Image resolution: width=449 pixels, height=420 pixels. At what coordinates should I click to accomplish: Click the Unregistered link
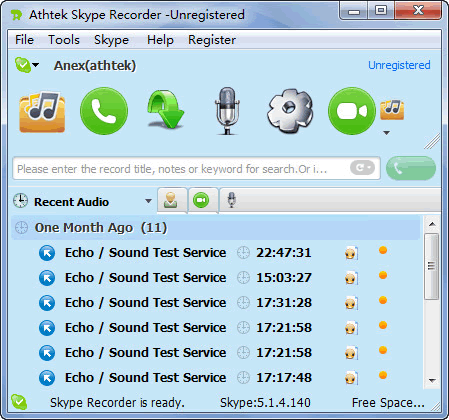pos(399,65)
